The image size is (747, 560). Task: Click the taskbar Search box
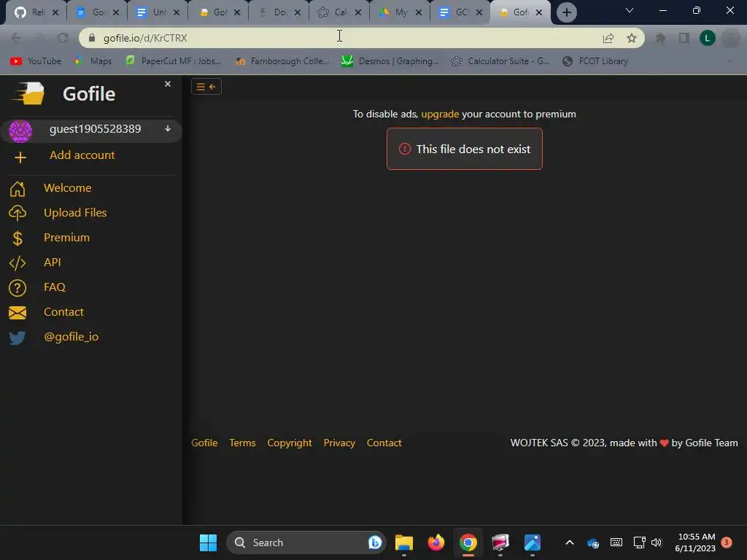(x=306, y=542)
